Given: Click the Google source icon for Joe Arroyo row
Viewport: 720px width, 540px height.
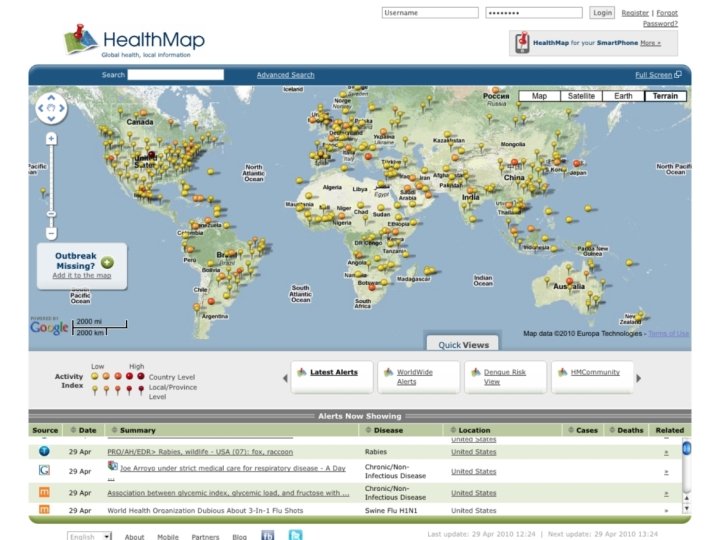Looking at the screenshot, I should pos(44,471).
